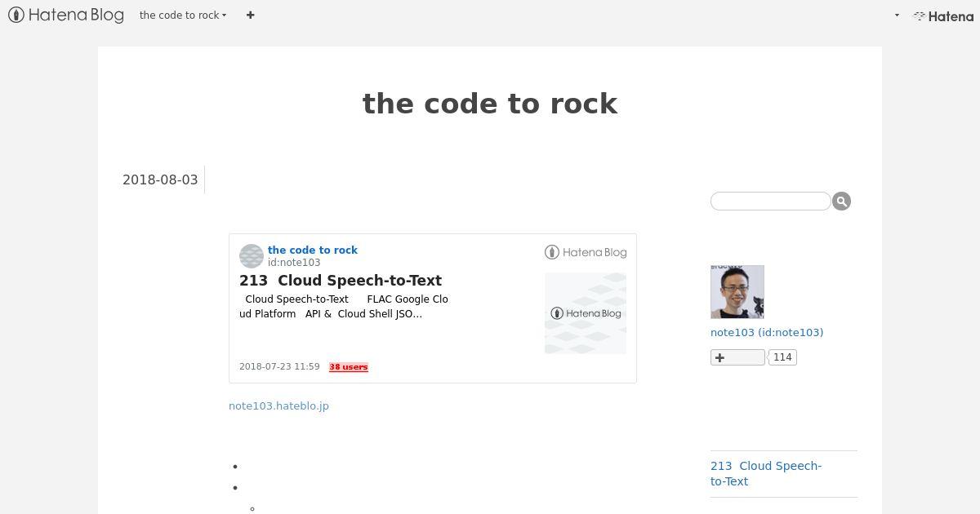
Task: Click the Hatena Blog logo in header
Action: point(66,15)
